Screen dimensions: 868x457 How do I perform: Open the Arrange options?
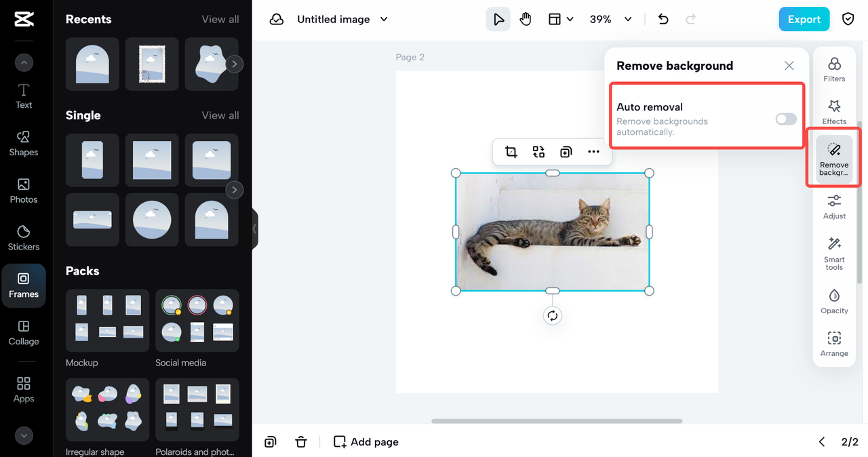click(x=834, y=344)
